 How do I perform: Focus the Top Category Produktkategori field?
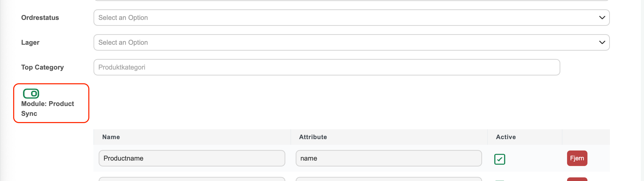click(x=327, y=67)
